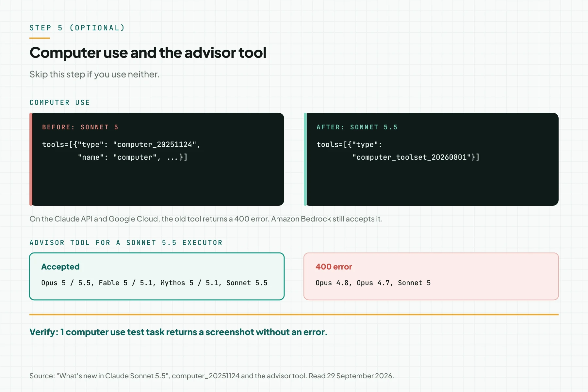
Task: Click the 'Computer Use' section label
Action: (60, 103)
